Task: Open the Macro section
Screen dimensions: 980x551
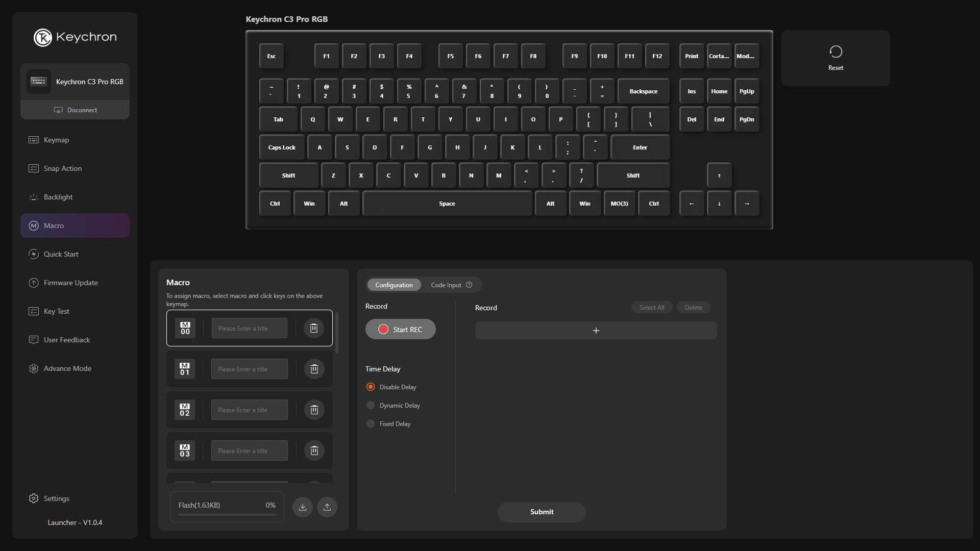Action: point(75,226)
